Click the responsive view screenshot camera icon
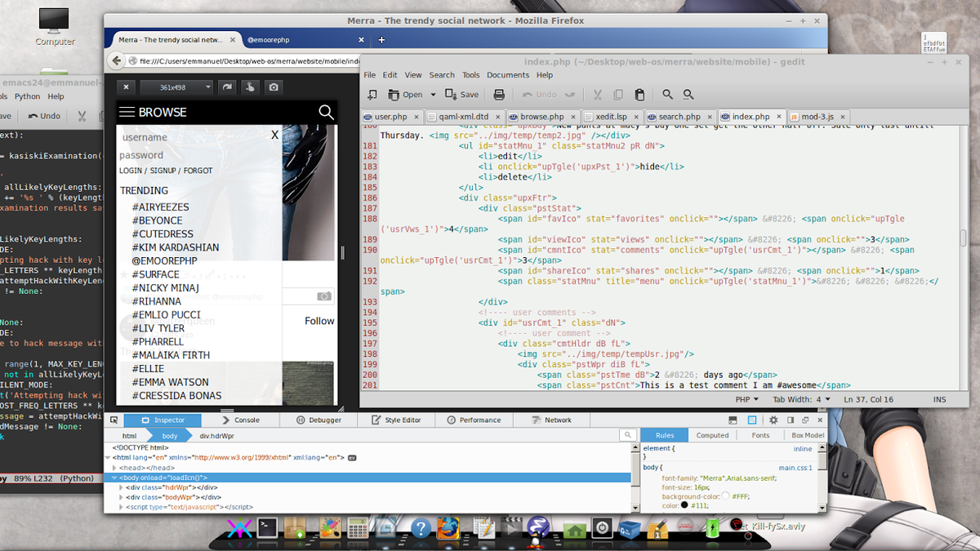Screen dimensions: 980x551 [x=274, y=87]
